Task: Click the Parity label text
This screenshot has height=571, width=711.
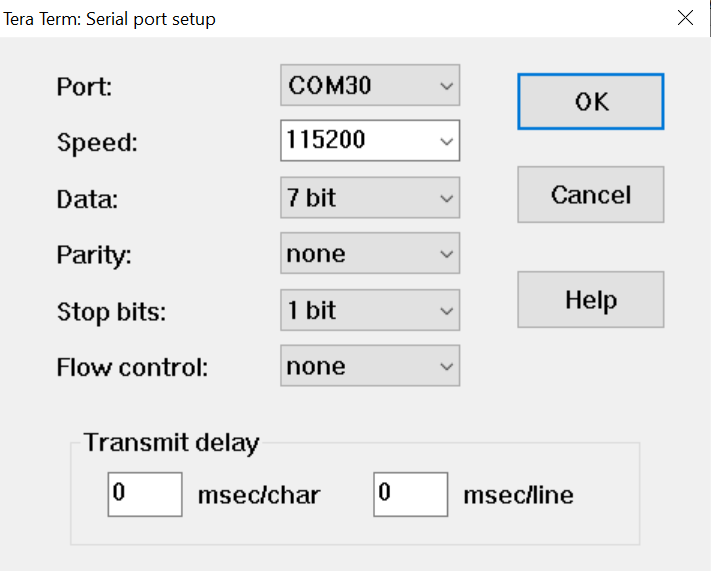Action: click(94, 255)
